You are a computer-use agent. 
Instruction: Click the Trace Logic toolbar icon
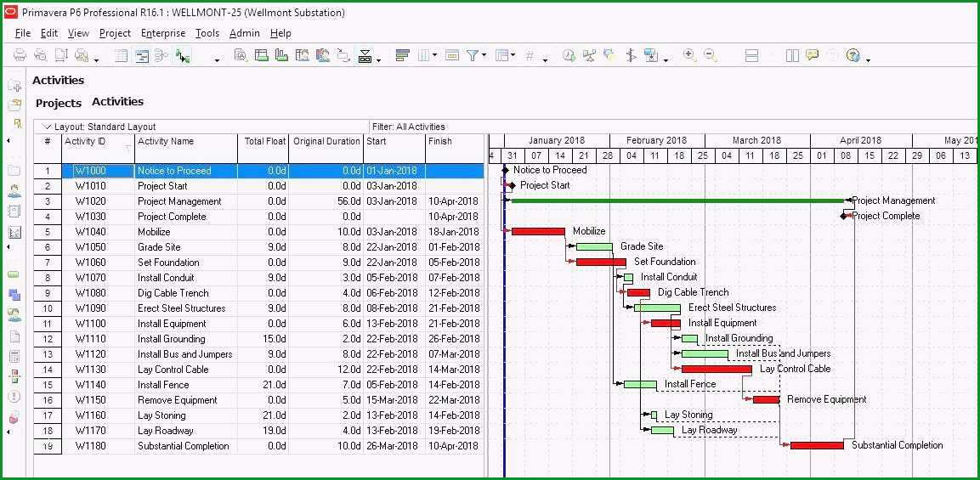[183, 55]
